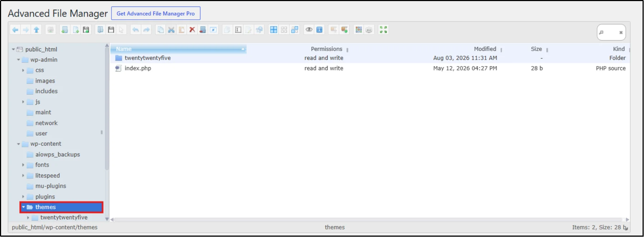Image resolution: width=644 pixels, height=237 pixels.
Task: Collapse the wp-admin tree node
Action: click(18, 60)
